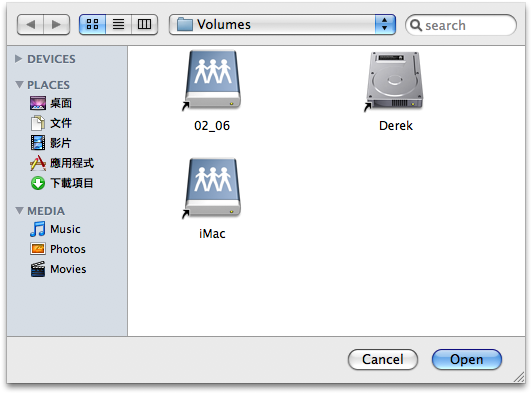Select the 下載項目 downloads icon in sidebar
532x394 pixels.
click(x=38, y=183)
